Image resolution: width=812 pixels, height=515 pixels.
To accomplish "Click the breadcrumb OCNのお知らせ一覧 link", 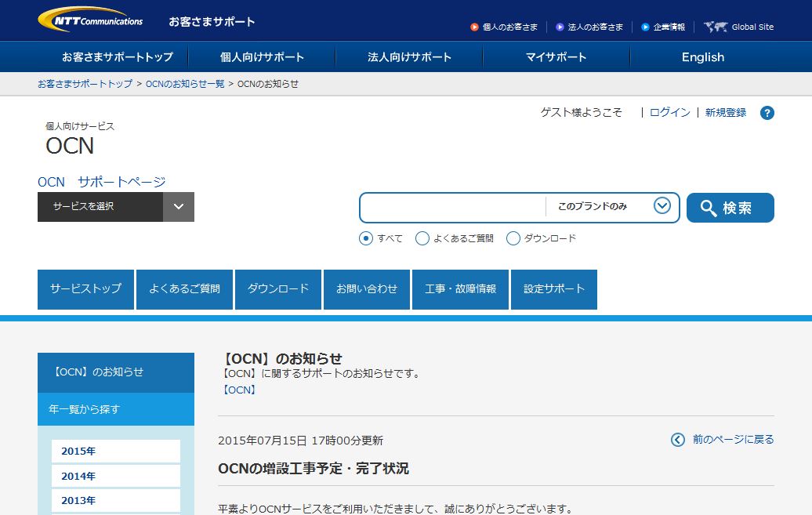I will [x=185, y=84].
